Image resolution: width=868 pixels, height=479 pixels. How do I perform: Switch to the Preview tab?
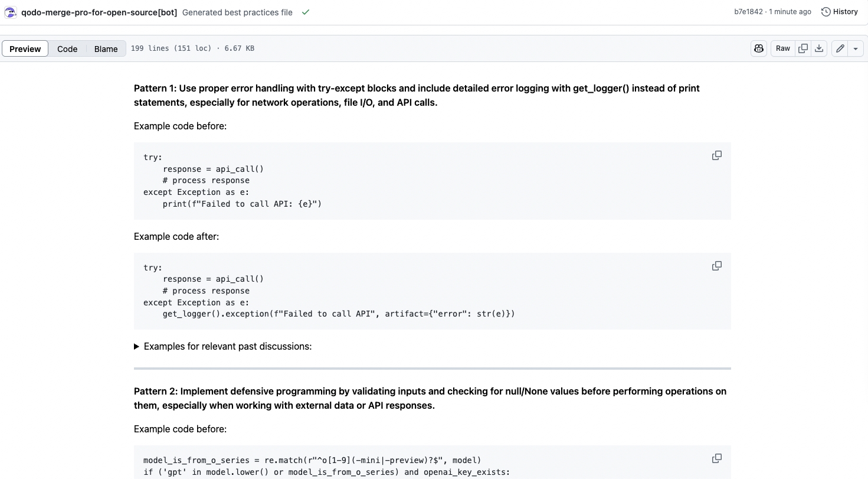click(25, 48)
